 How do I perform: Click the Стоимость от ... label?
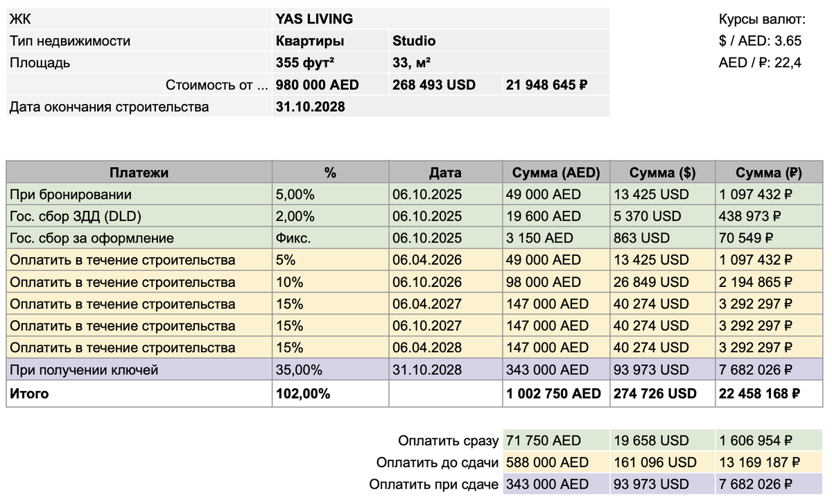[216, 85]
